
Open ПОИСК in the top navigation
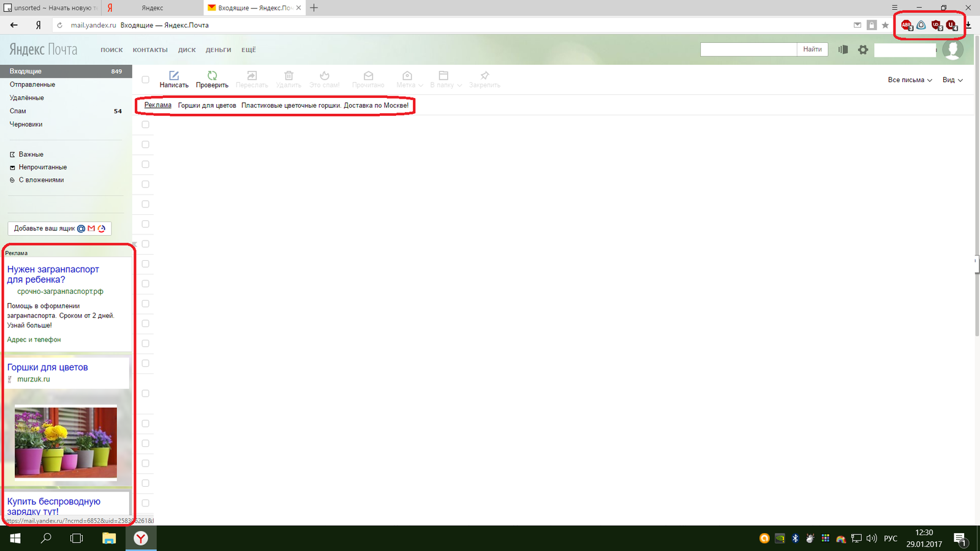pyautogui.click(x=111, y=50)
